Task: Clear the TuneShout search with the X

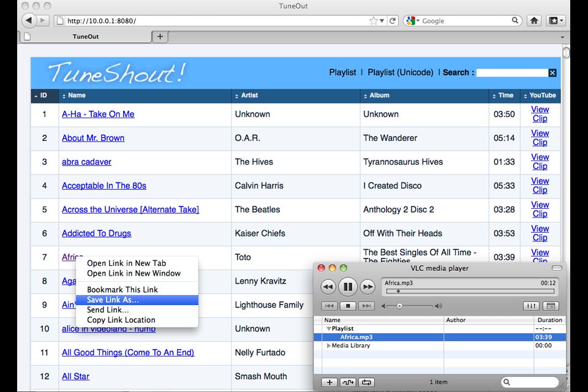Action: click(x=552, y=73)
